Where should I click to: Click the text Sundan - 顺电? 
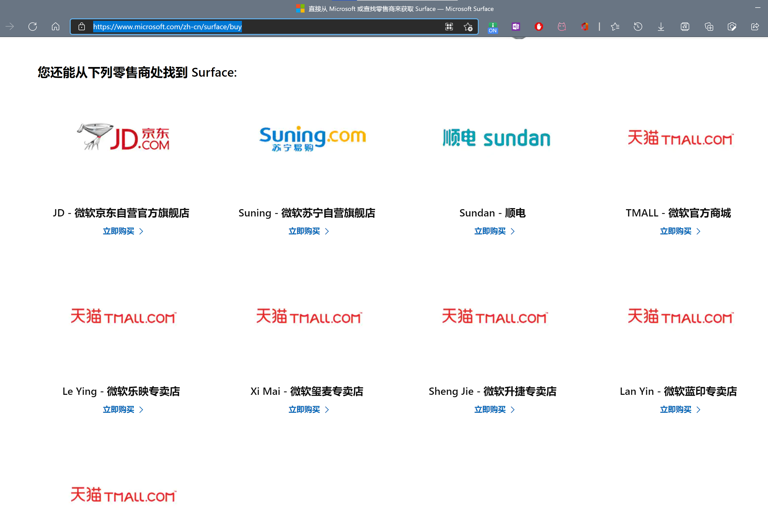pos(492,213)
